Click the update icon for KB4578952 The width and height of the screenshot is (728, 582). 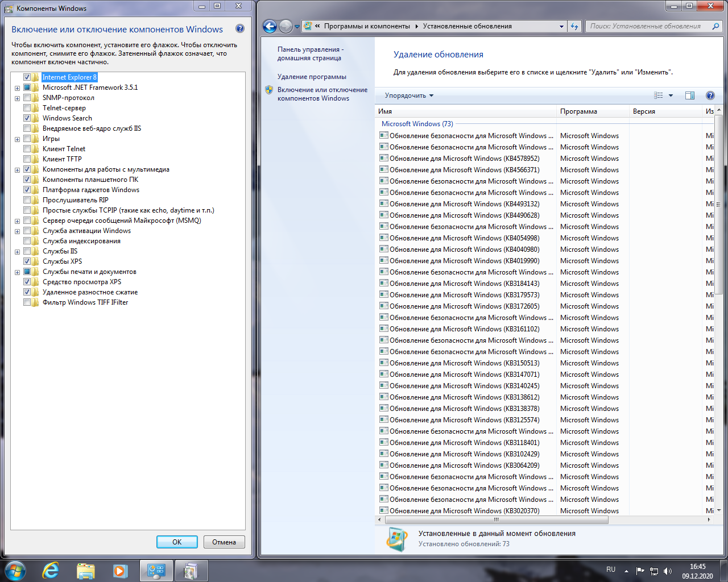[384, 158]
